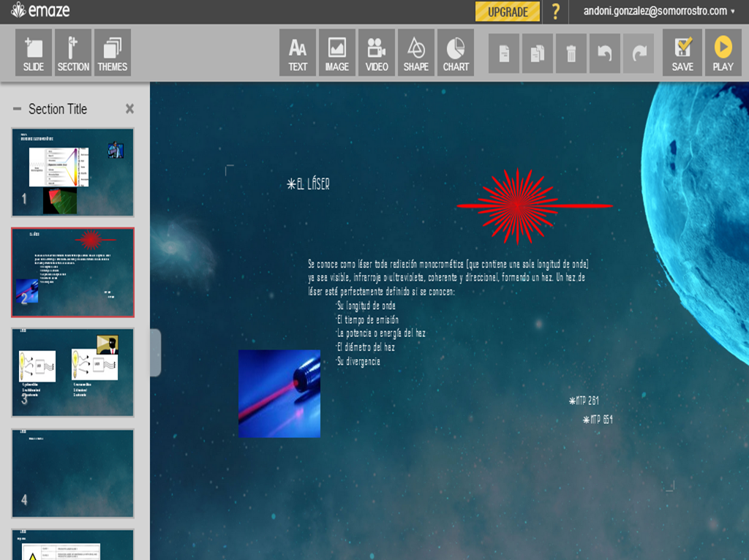Open the andoni.gonzalez account dropdown

coord(659,11)
